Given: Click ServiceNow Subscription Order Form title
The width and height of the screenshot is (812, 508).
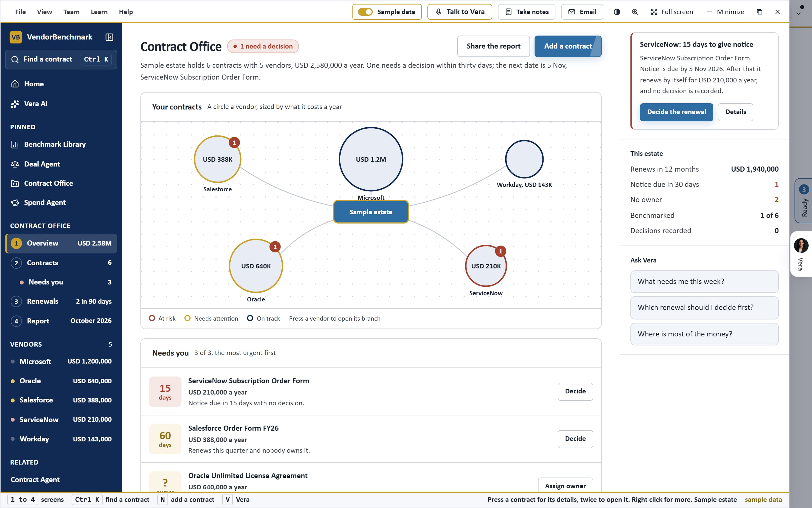Looking at the screenshot, I should [x=249, y=381].
